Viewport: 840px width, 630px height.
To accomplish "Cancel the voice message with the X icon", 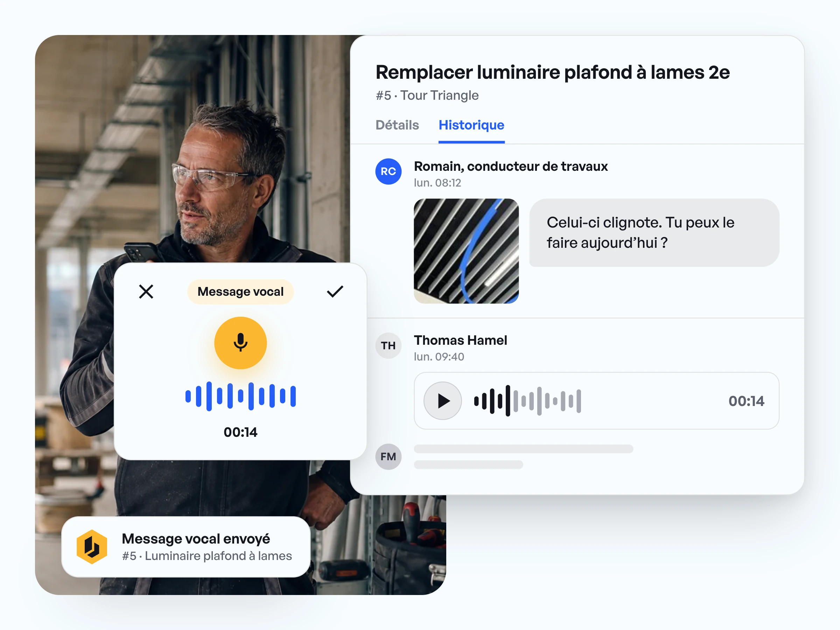I will (x=146, y=292).
